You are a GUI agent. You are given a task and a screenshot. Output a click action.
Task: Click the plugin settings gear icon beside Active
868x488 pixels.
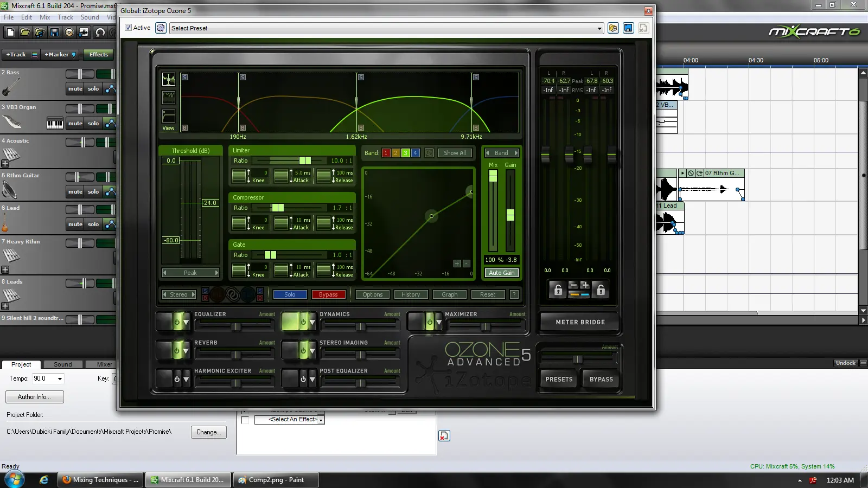(x=161, y=28)
